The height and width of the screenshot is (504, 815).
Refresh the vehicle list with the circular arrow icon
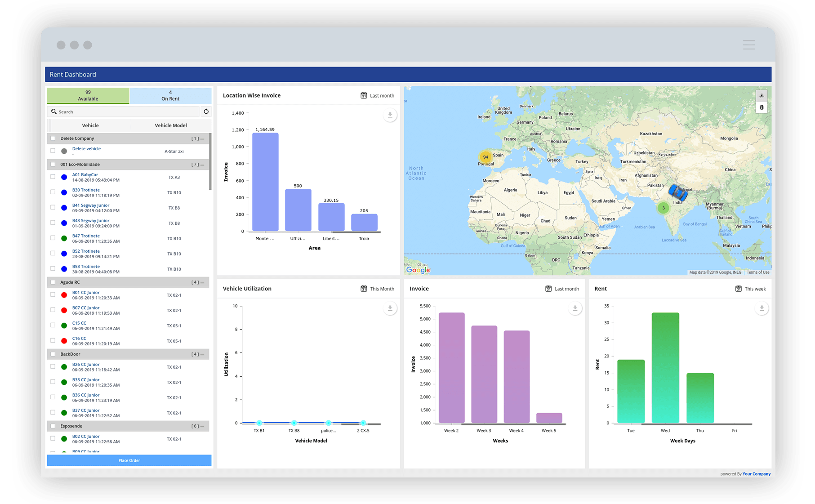click(x=206, y=111)
